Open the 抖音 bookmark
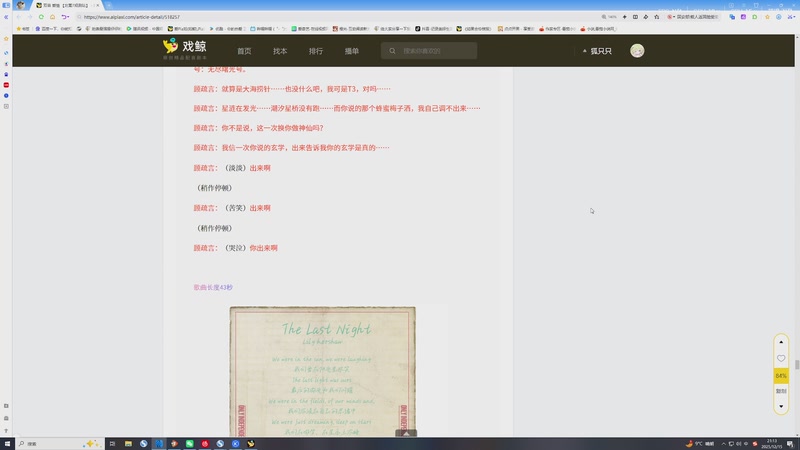Screen dimensions: 800x450 click(x=433, y=29)
